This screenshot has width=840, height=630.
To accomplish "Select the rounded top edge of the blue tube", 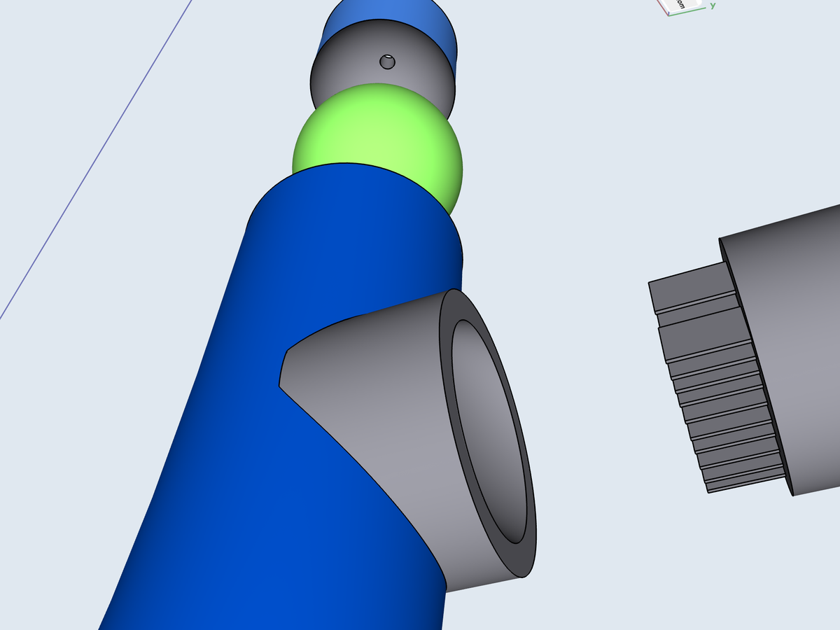I will point(350,166).
